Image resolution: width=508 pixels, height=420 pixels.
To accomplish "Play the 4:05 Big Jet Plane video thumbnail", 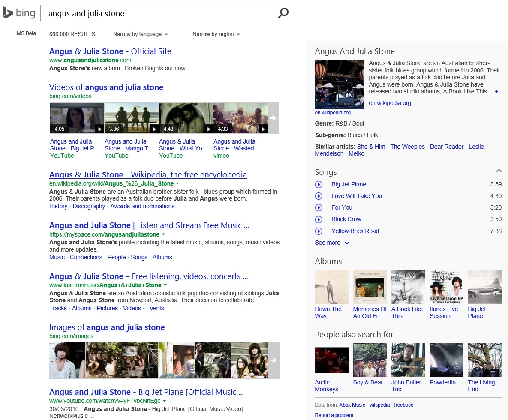I will click(77, 118).
